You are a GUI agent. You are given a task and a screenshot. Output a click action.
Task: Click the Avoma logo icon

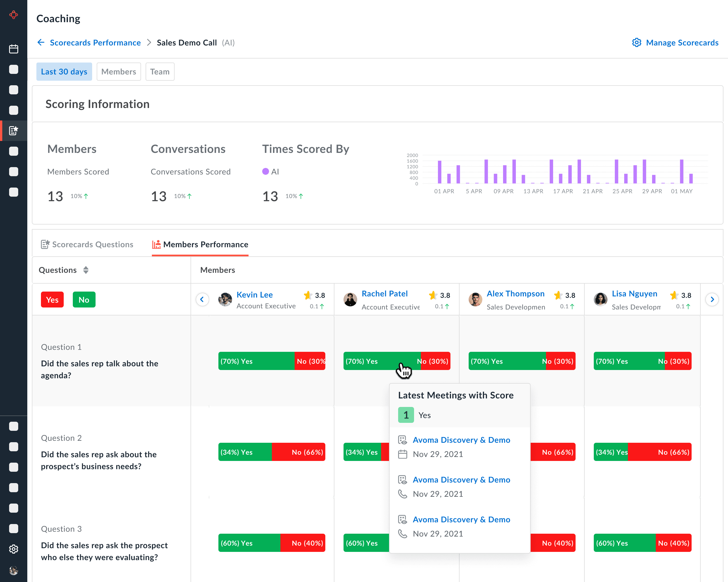(x=13, y=15)
